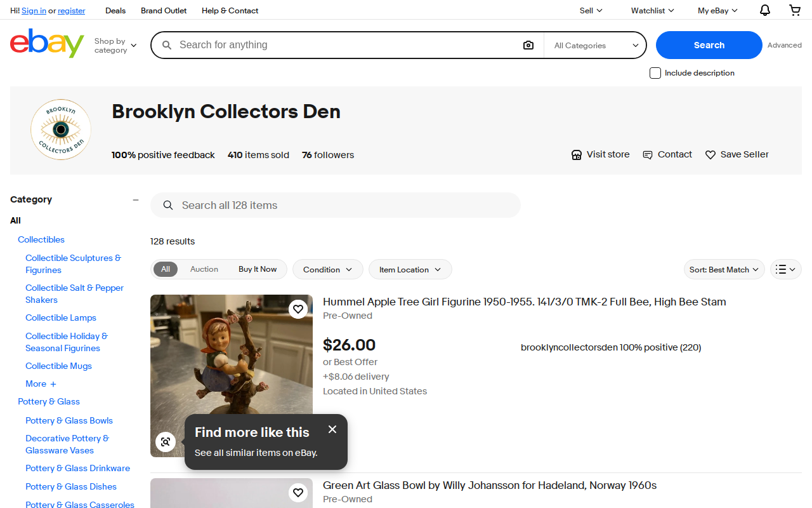Add Hummel Apple Tree Girl to watchlist

(298, 309)
